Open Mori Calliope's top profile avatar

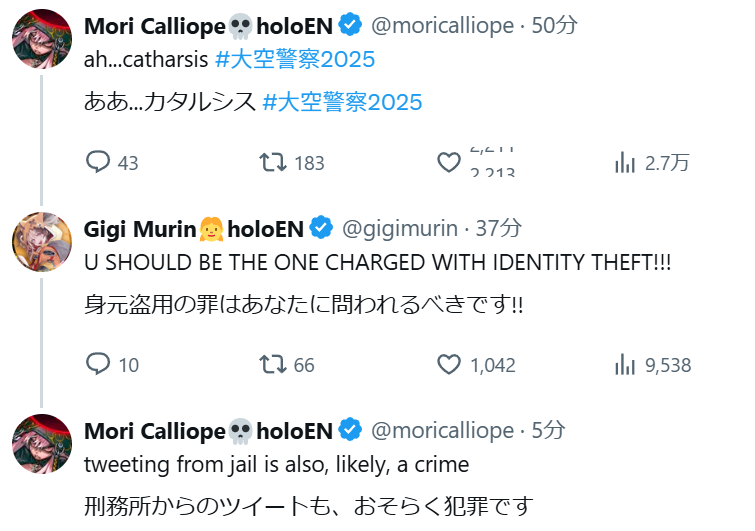click(41, 41)
